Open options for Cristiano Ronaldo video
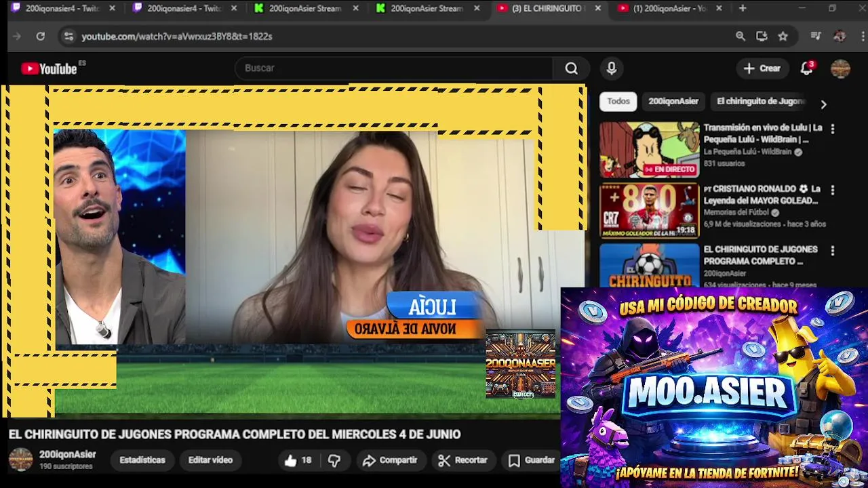Viewport: 868px width, 488px height. 832,190
